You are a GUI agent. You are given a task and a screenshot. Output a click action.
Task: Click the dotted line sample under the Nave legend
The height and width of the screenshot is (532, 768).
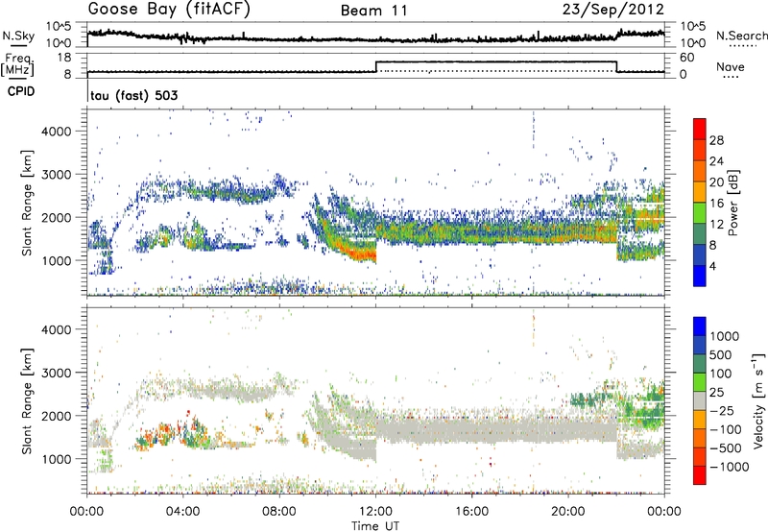coord(731,77)
